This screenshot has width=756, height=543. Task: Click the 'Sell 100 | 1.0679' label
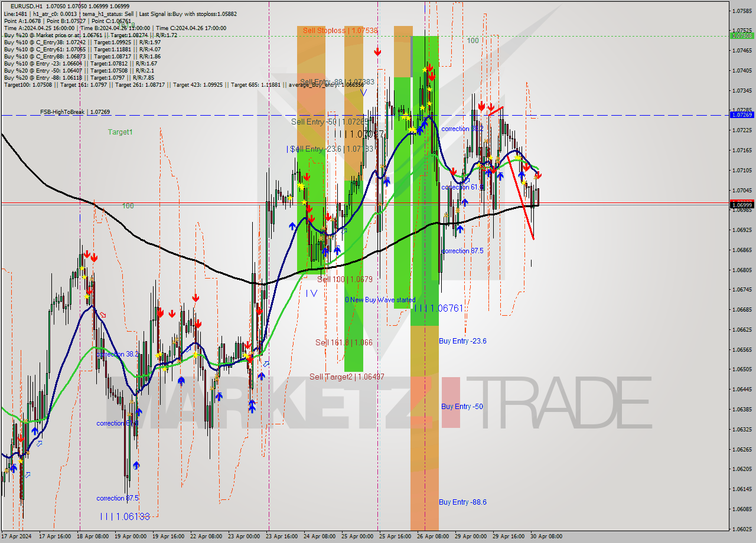[x=345, y=279]
